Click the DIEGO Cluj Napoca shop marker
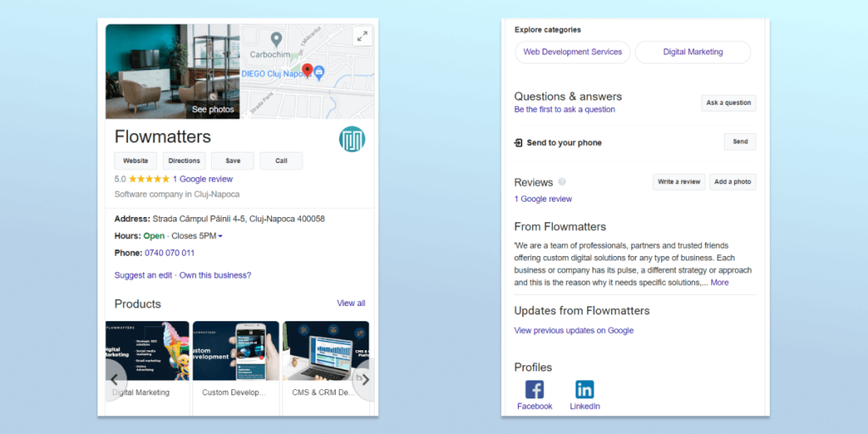Screen dimensions: 868x434 [319, 73]
